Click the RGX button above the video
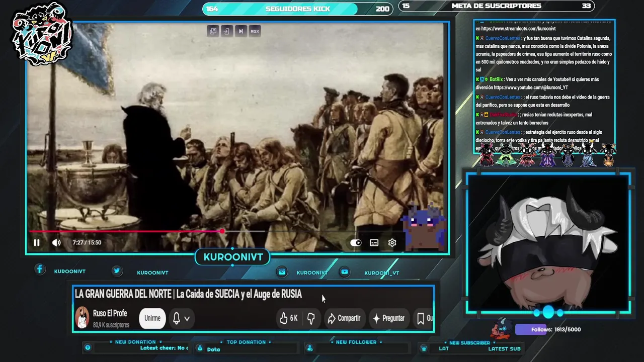Screen dimensions: 644x362 tap(255, 31)
